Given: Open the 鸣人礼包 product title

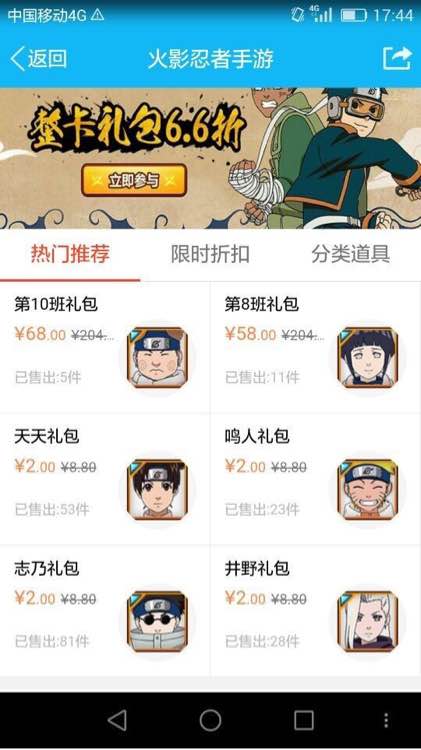Looking at the screenshot, I should 257,436.
